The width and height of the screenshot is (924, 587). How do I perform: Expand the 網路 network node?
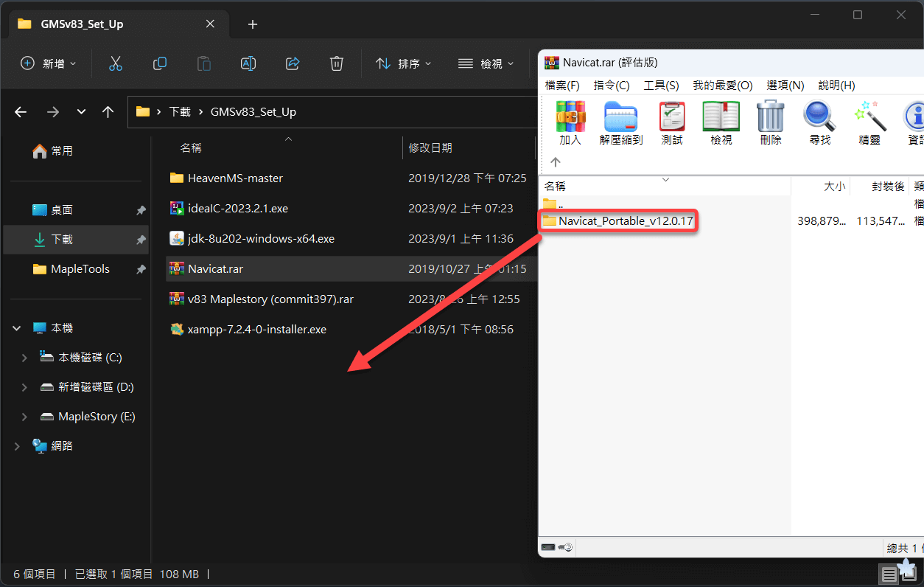17,446
